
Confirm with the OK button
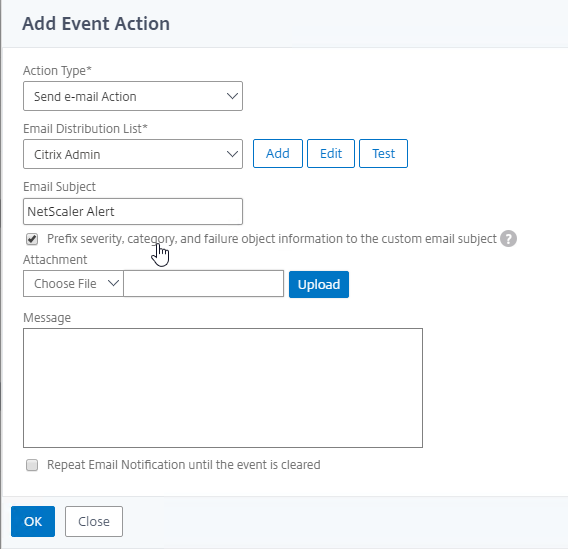33,521
